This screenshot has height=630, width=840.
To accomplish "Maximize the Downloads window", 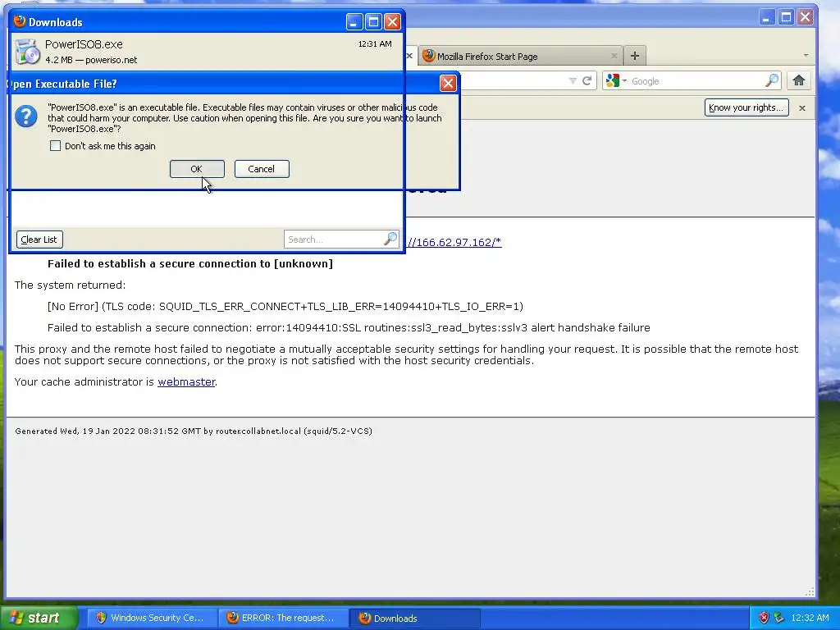I will [x=373, y=22].
